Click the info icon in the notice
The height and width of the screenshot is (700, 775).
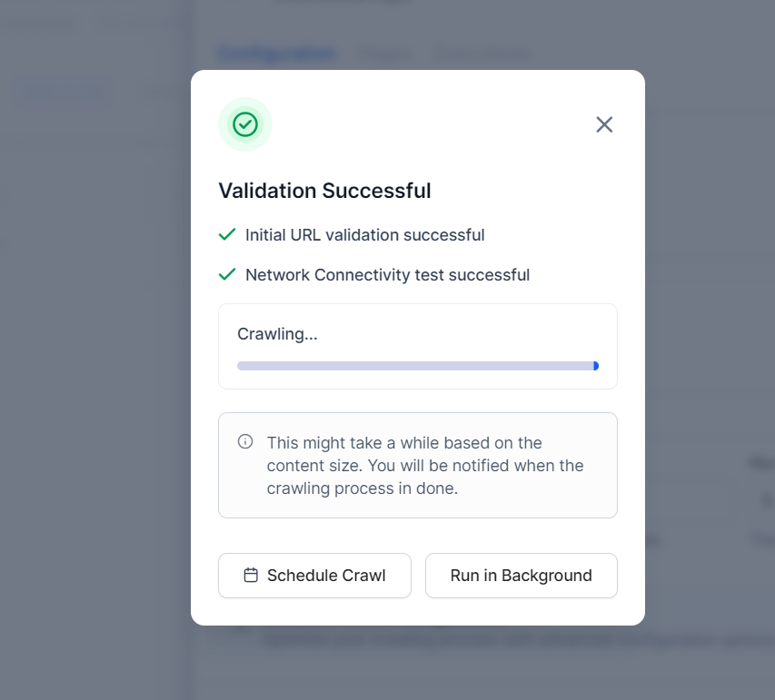pyautogui.click(x=245, y=442)
